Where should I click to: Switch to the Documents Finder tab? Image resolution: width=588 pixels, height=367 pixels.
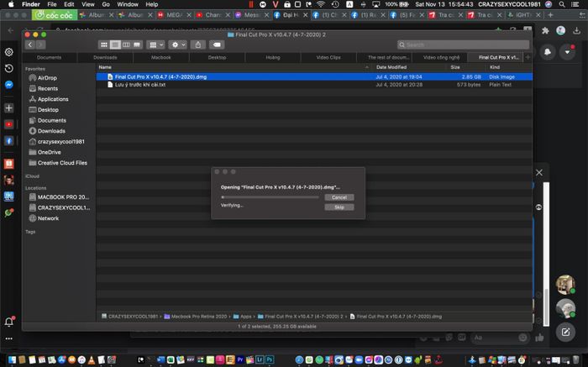pos(49,57)
